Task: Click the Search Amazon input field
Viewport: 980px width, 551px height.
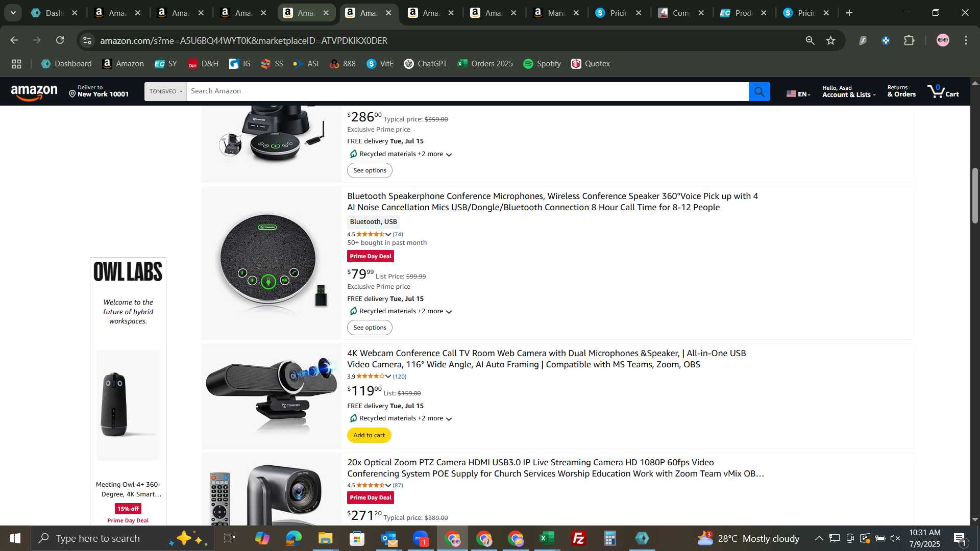Action: coord(467,91)
